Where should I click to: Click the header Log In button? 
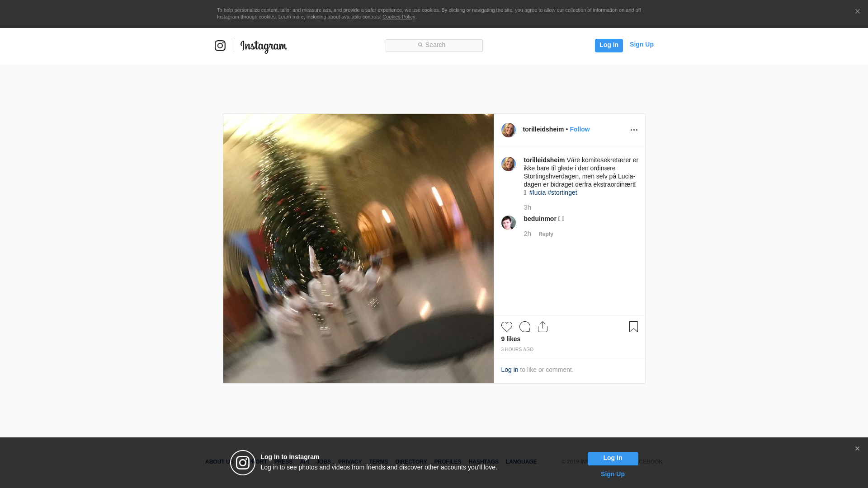(609, 45)
